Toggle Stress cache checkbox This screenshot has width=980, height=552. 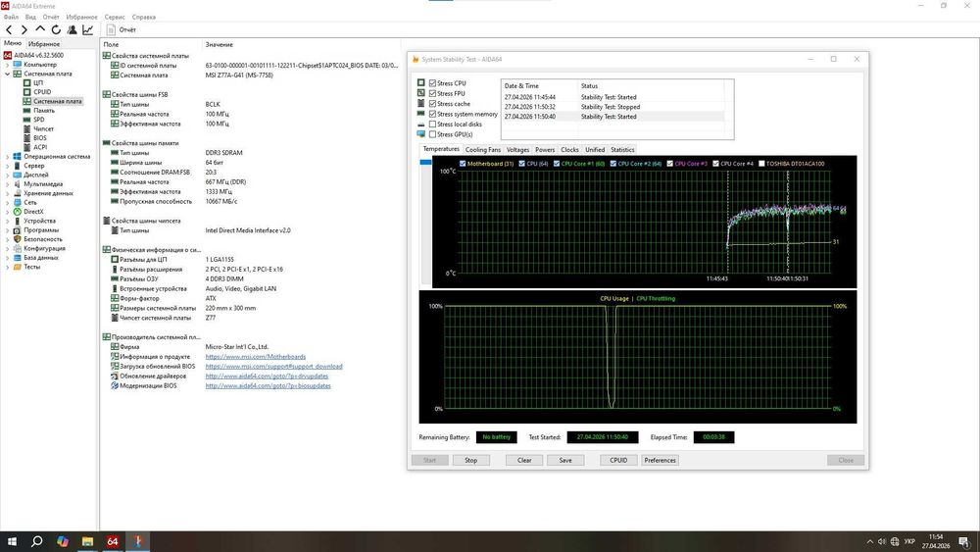[x=432, y=104]
